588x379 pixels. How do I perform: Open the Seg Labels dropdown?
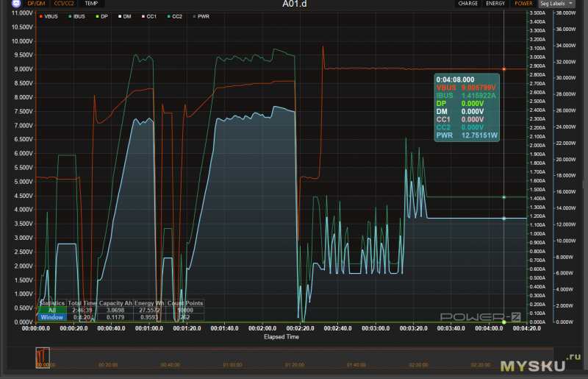(x=557, y=4)
